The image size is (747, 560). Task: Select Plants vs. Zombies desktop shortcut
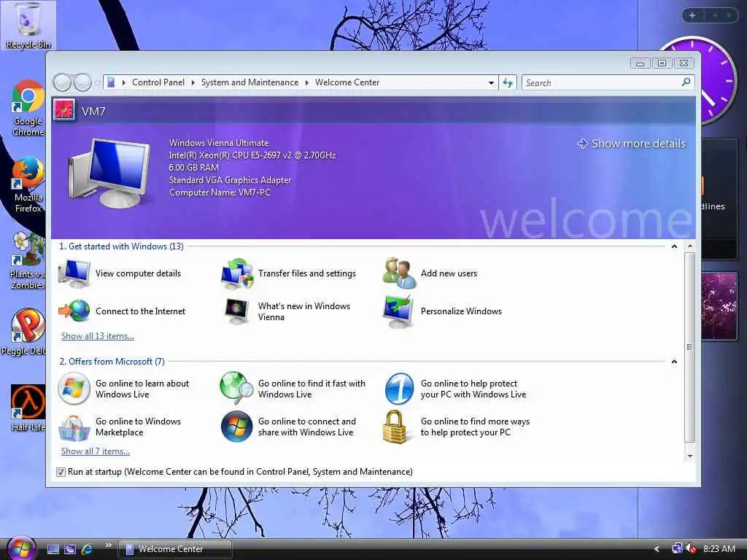28,260
